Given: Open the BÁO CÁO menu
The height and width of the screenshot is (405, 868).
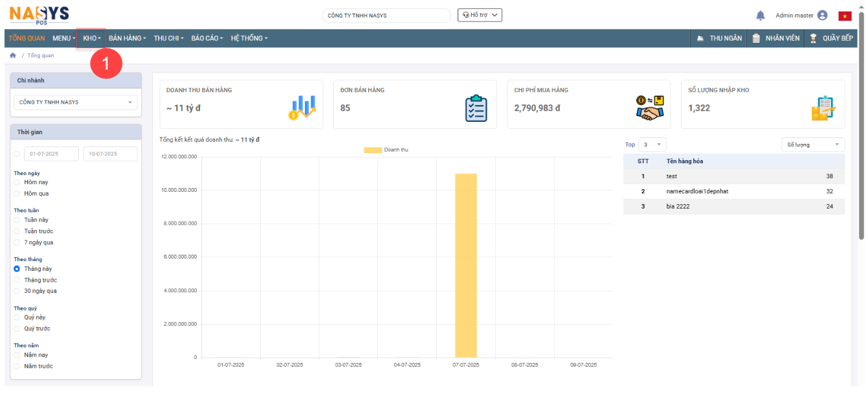Looking at the screenshot, I should 206,38.
